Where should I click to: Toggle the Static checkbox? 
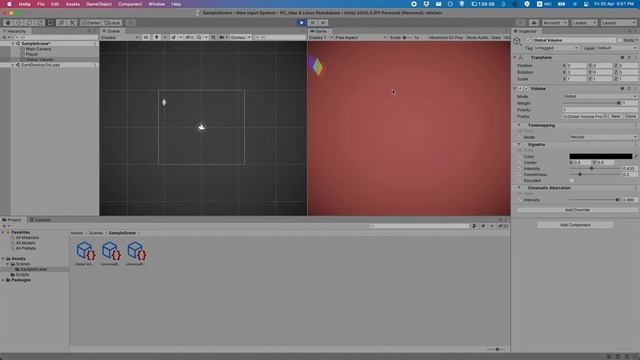pyautogui.click(x=620, y=40)
